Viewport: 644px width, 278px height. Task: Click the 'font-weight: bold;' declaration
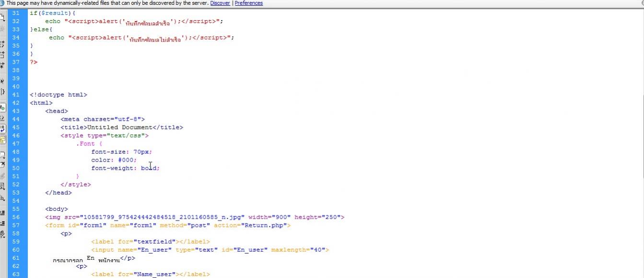(126, 168)
